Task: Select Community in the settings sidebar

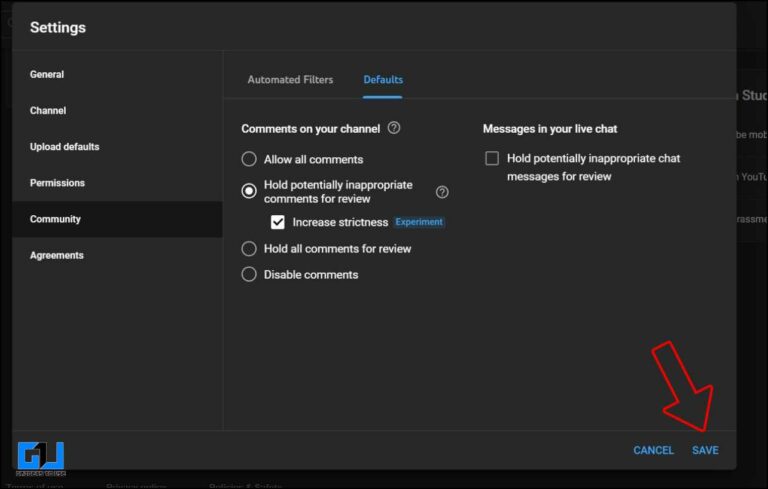Action: point(55,219)
